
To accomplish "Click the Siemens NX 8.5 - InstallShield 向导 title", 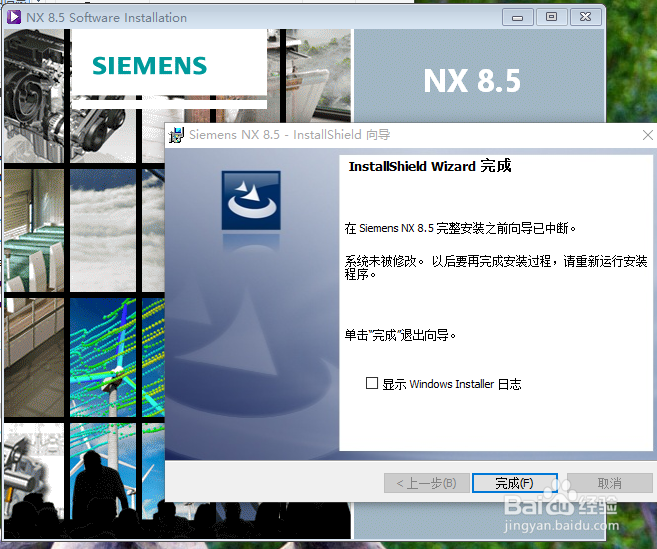I will point(290,135).
